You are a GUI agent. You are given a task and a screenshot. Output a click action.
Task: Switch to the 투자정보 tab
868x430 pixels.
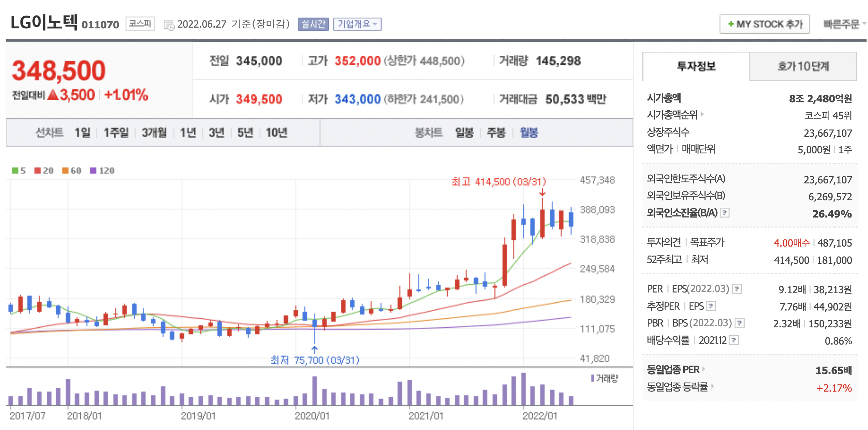click(x=696, y=66)
